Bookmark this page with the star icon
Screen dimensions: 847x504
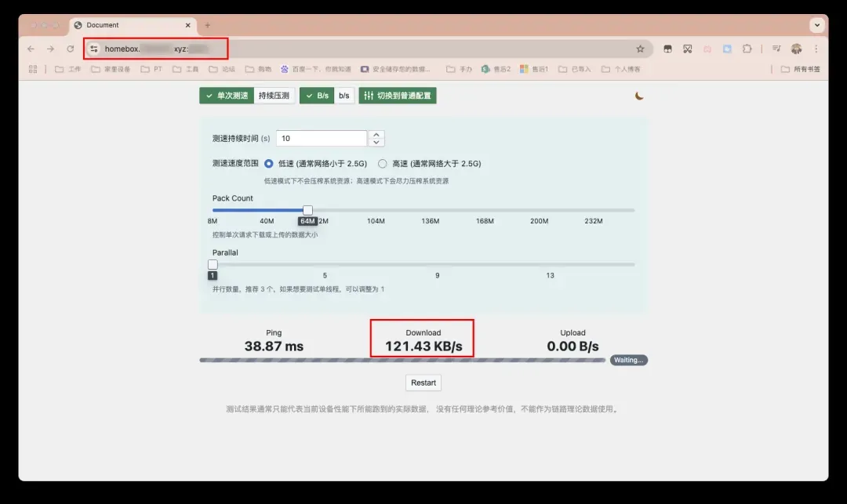(x=640, y=49)
